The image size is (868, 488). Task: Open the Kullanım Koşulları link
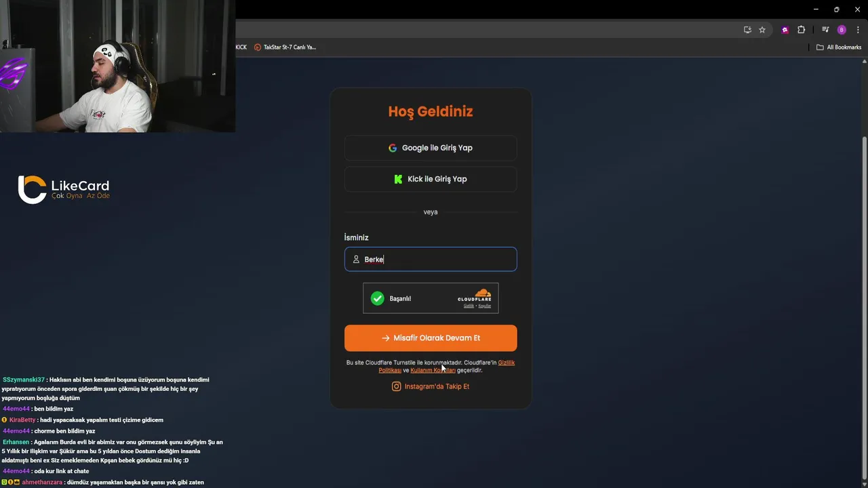coord(433,371)
